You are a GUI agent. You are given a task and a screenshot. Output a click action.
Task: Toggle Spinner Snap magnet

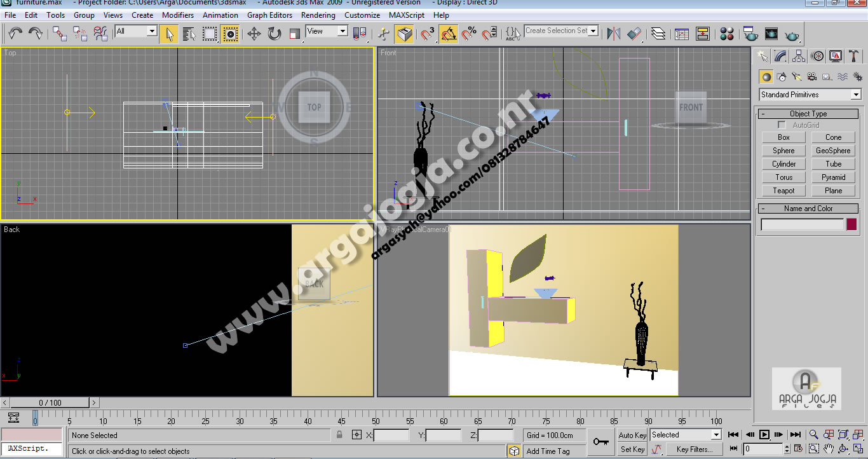pos(490,33)
